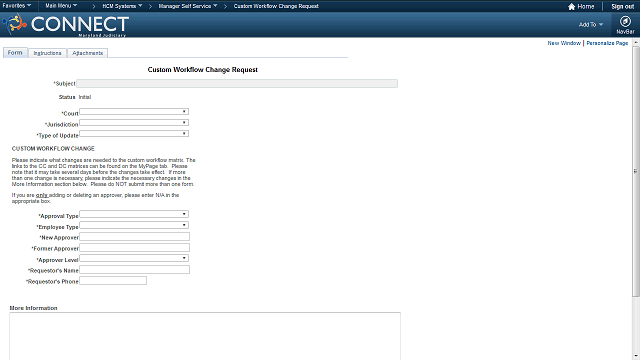This screenshot has width=640, height=360.
Task: Click the vertical page scrollbar
Action: [636, 171]
